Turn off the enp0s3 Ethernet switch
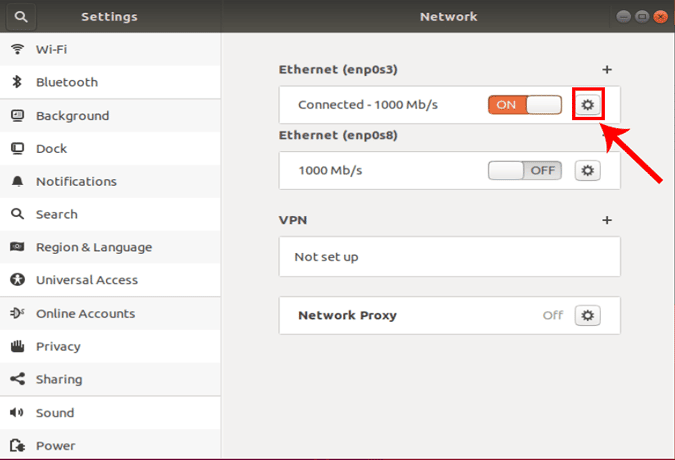 525,105
